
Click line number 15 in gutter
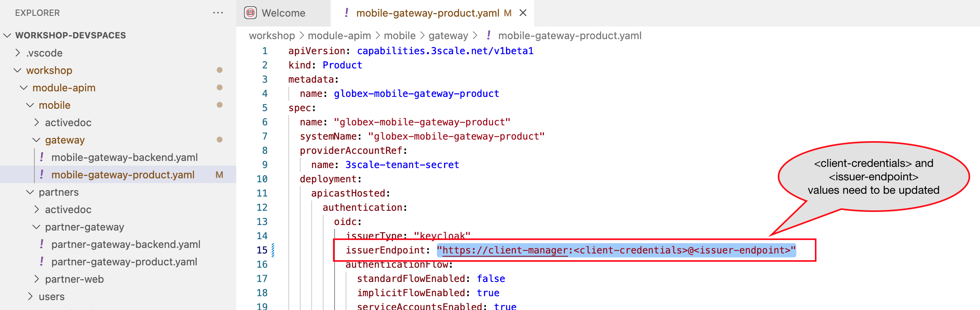click(262, 250)
